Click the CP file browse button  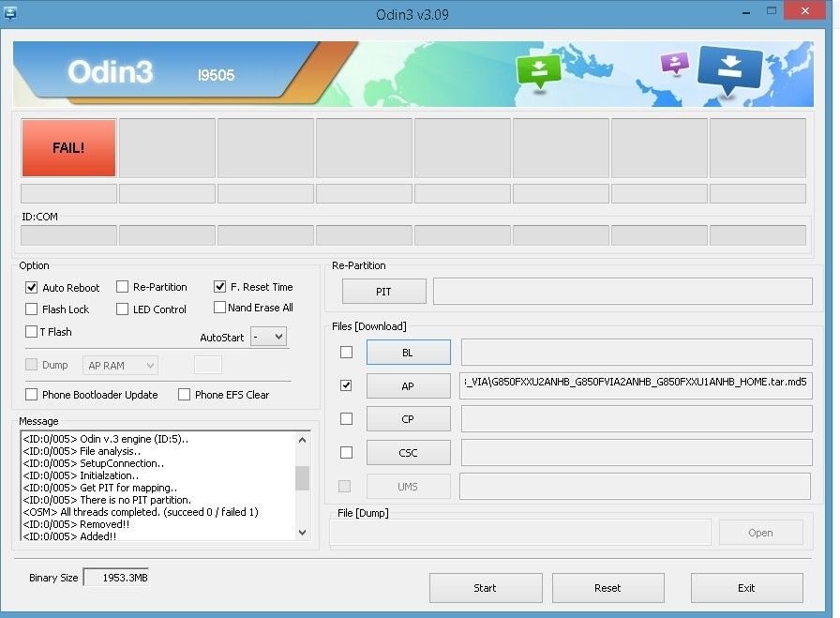click(x=408, y=418)
